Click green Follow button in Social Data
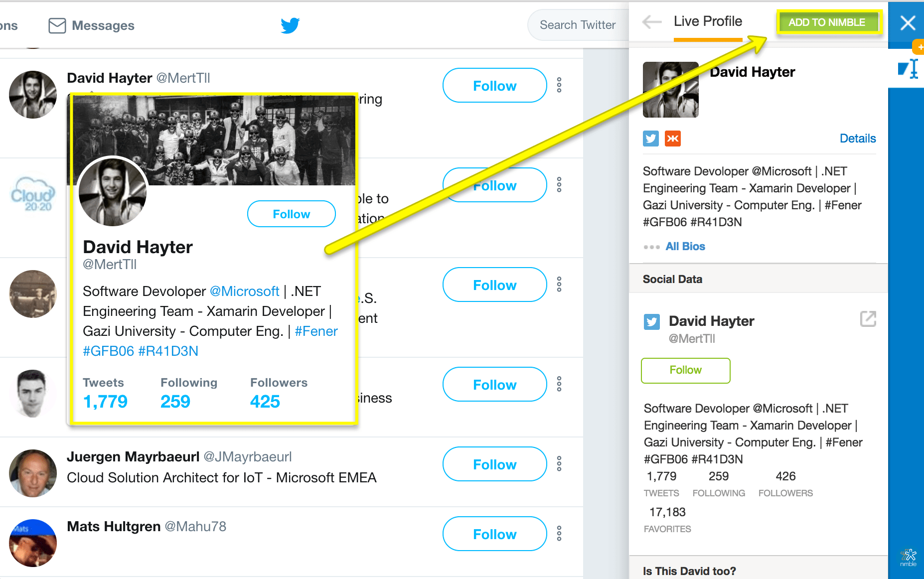924x579 pixels. tap(685, 370)
